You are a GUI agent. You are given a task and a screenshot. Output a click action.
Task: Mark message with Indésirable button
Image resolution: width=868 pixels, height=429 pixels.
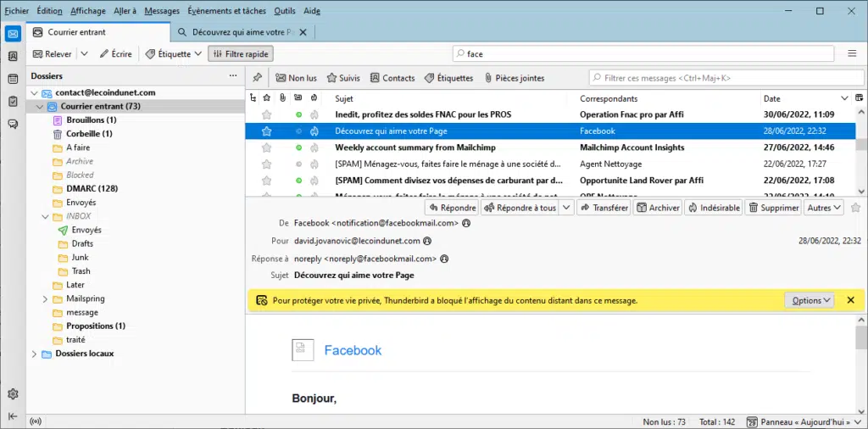[x=714, y=208]
